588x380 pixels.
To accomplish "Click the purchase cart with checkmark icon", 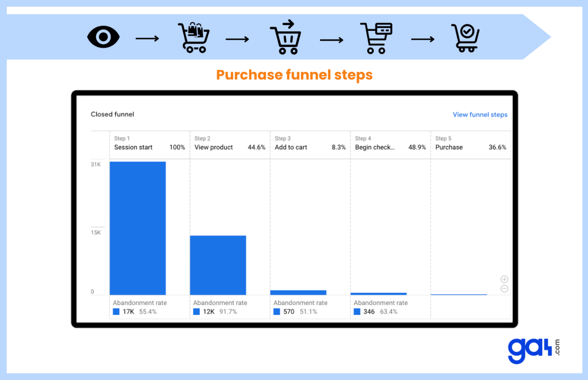I will (465, 37).
